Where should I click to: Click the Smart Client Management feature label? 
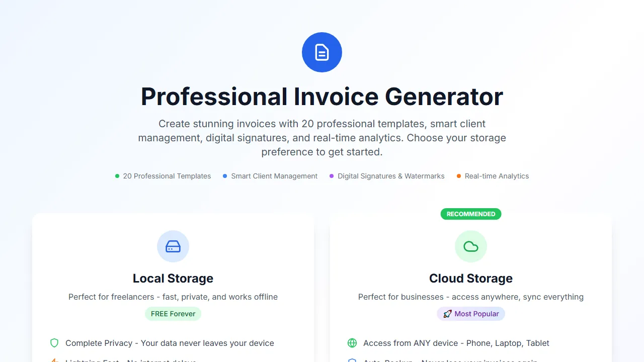274,176
